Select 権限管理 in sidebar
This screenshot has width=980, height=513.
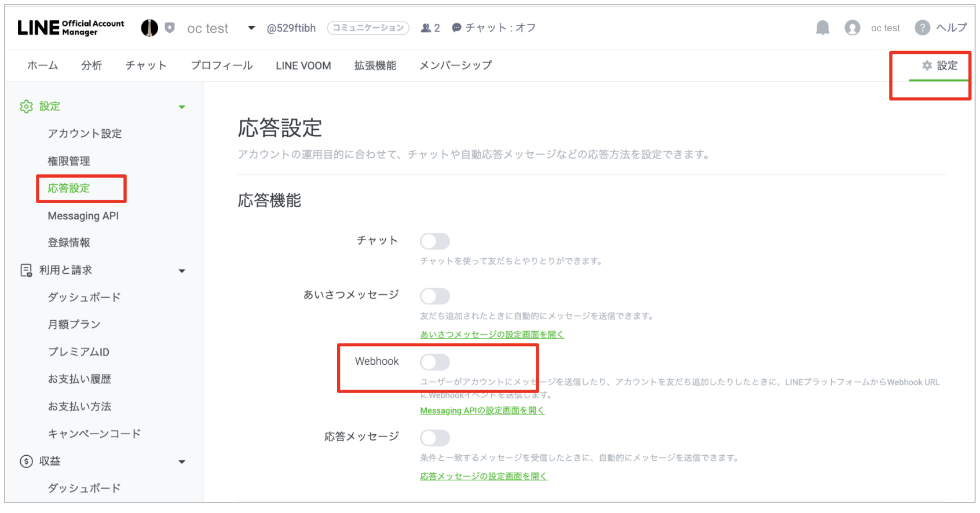[69, 161]
